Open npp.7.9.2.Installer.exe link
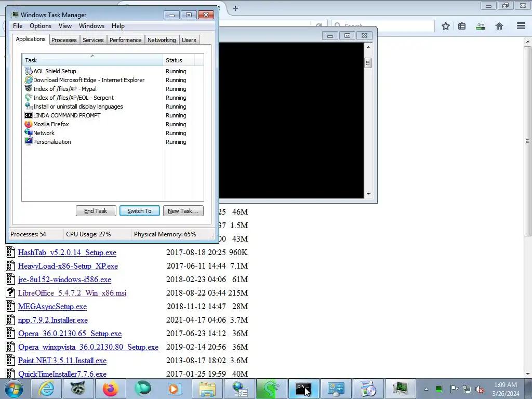This screenshot has width=532, height=399. point(53,320)
